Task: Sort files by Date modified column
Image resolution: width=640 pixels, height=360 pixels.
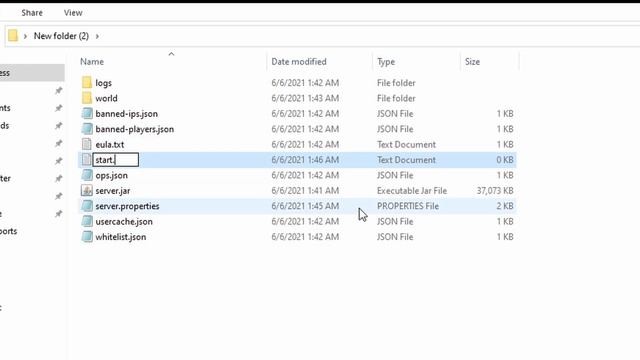Action: (x=299, y=62)
